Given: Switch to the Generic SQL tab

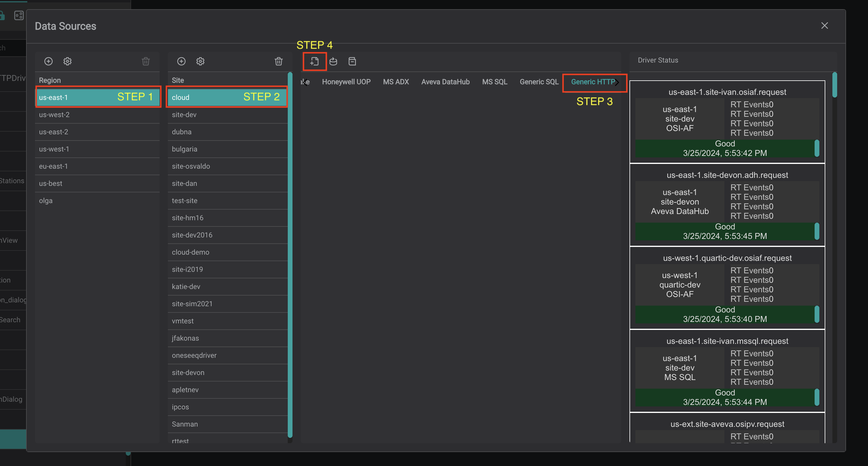Looking at the screenshot, I should pos(539,82).
